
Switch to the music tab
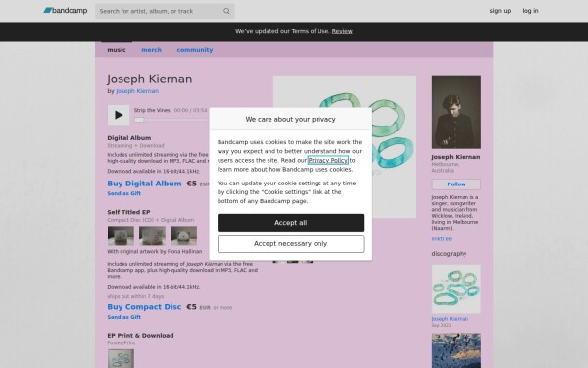[x=117, y=50]
